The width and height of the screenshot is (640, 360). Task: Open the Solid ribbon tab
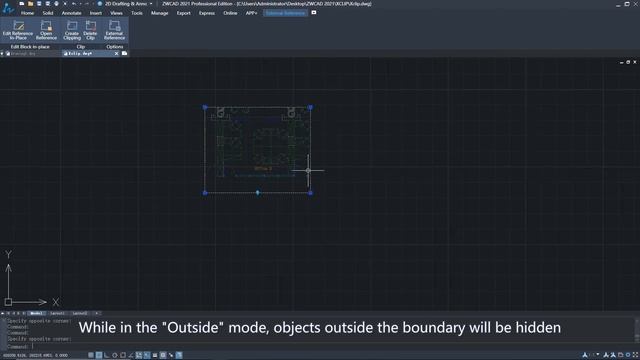pos(48,13)
